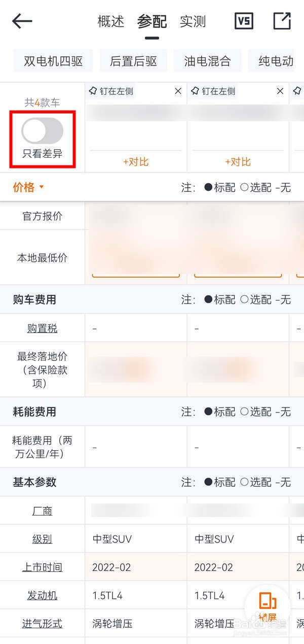Open the 购置税 parameter link
The width and height of the screenshot is (304, 644).
point(43,328)
